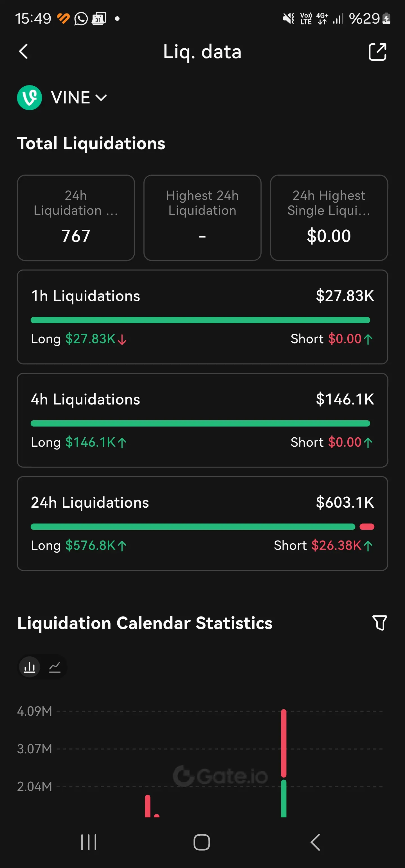405x868 pixels.
Task: Open the 24h Liquidation count card
Action: click(76, 218)
